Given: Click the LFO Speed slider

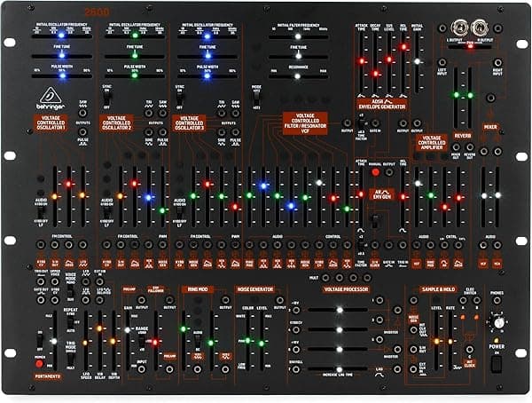Looking at the screenshot, I should 85,340.
